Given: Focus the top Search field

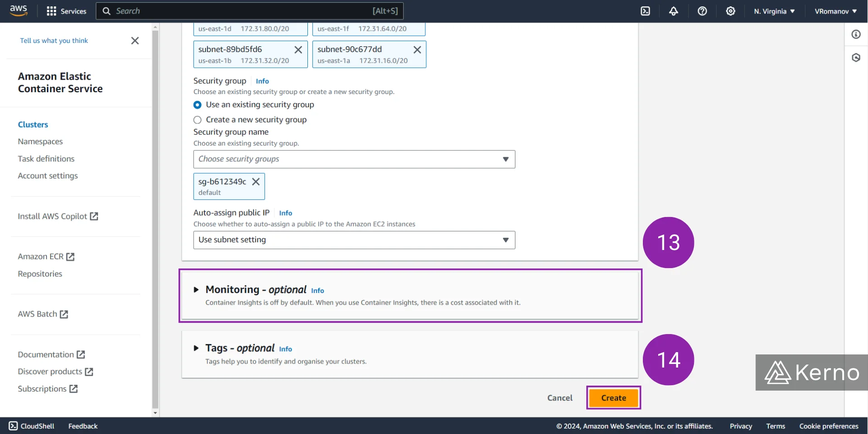Looking at the screenshot, I should pyautogui.click(x=250, y=11).
